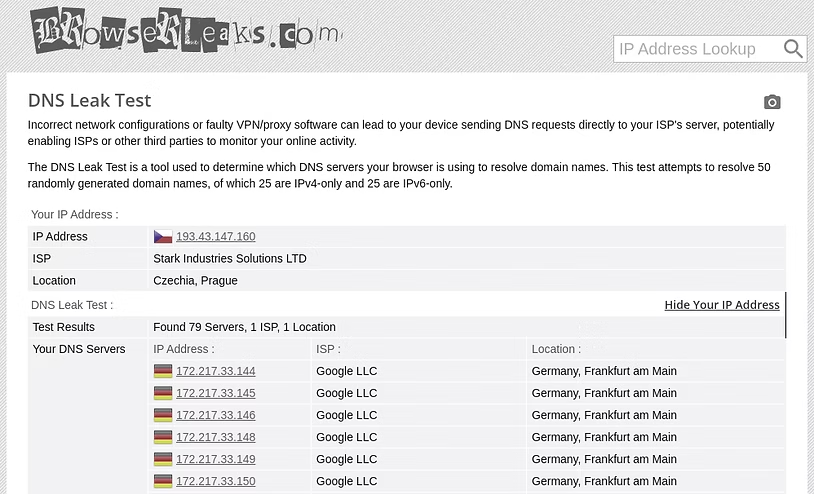This screenshot has height=494, width=814.
Task: Click the ISP column header
Action: [x=329, y=349]
